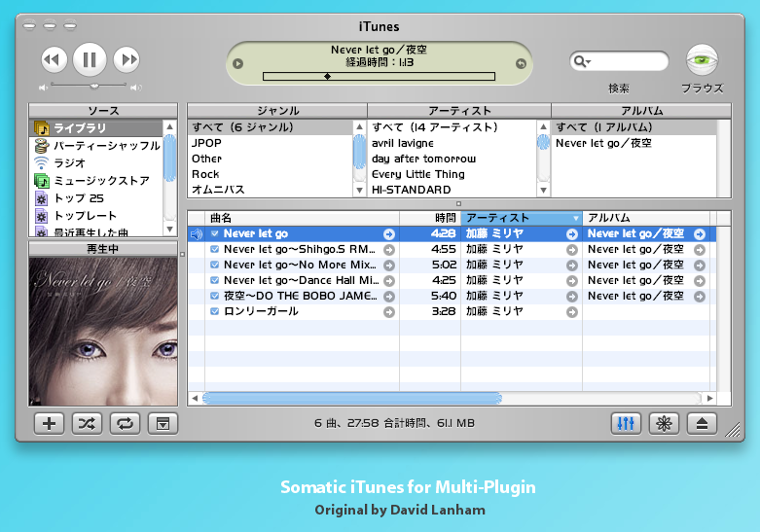Select ライブラリ in the source list
This screenshot has width=760, height=532.
(x=96, y=128)
